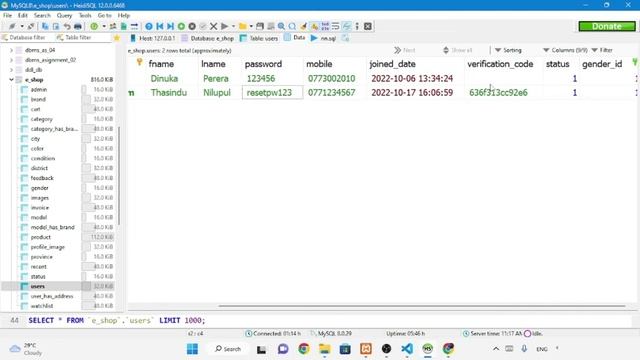This screenshot has width=640, height=360.
Task: Expand the dbms_asignment_02 database node
Action: point(11,60)
